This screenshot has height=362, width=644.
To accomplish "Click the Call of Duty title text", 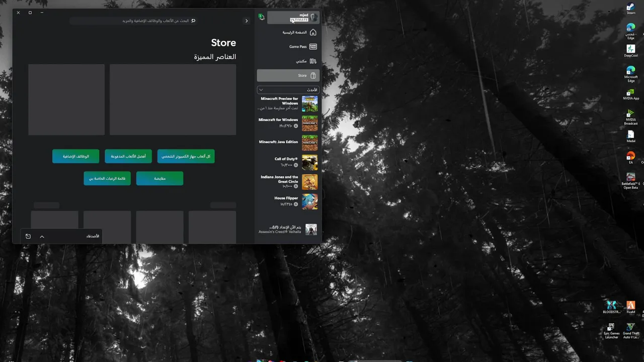I will [286, 159].
